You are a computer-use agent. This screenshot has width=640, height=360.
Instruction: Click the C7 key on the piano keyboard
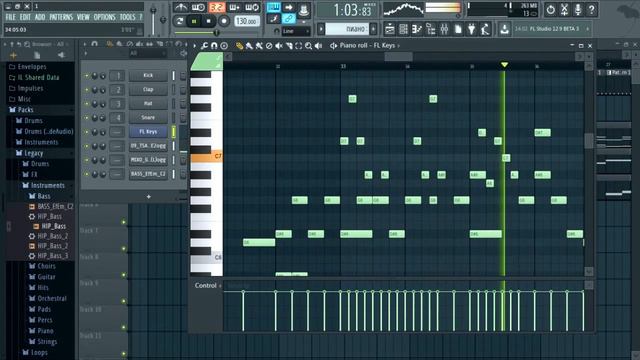click(207, 156)
